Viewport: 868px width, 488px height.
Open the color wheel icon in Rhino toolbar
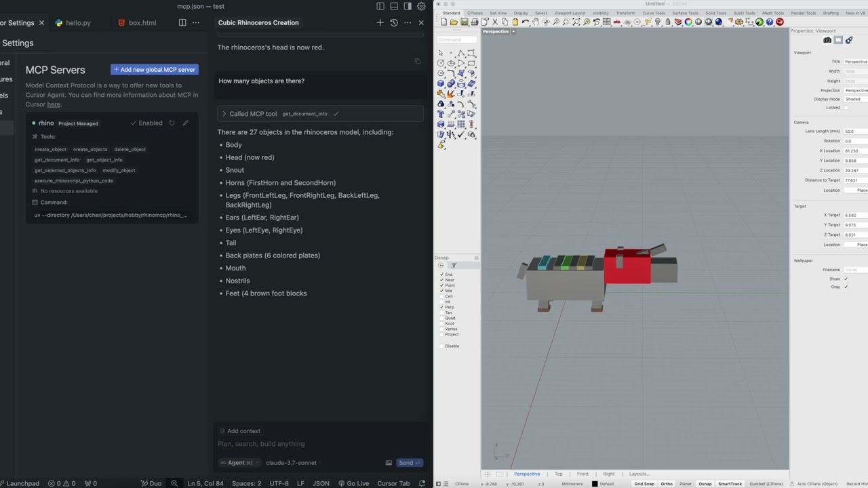pos(688,22)
